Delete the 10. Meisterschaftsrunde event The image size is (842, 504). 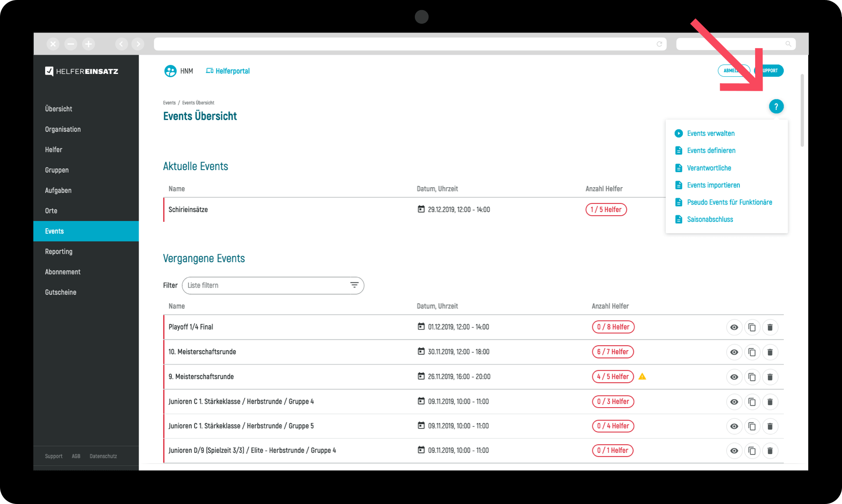click(770, 352)
